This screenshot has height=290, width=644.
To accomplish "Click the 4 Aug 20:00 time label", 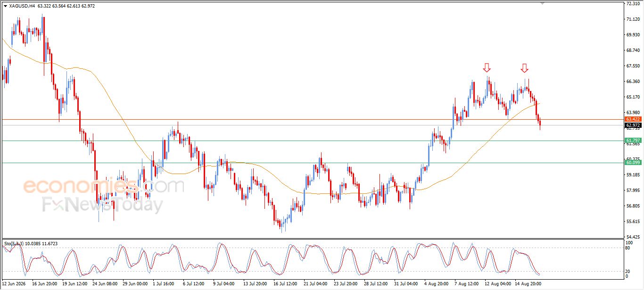I will [436, 284].
